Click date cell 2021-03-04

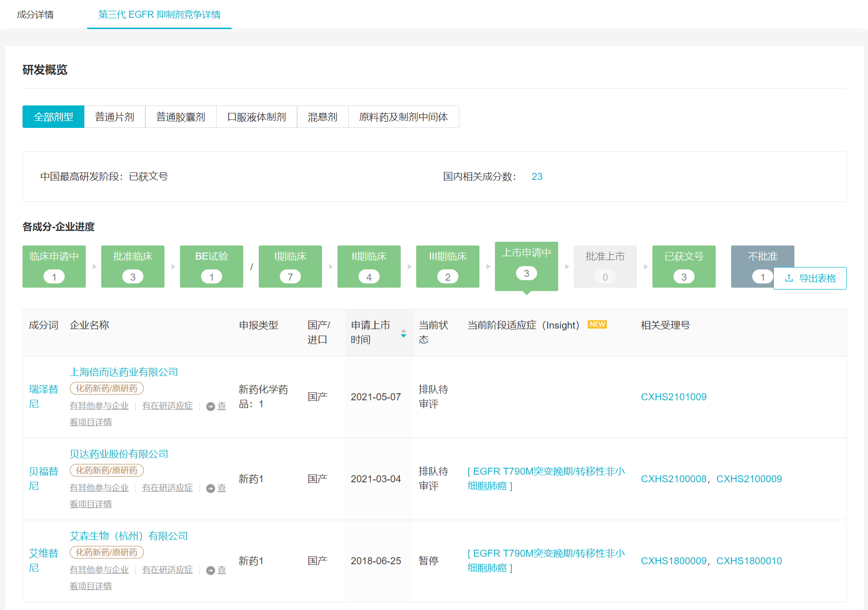[376, 479]
